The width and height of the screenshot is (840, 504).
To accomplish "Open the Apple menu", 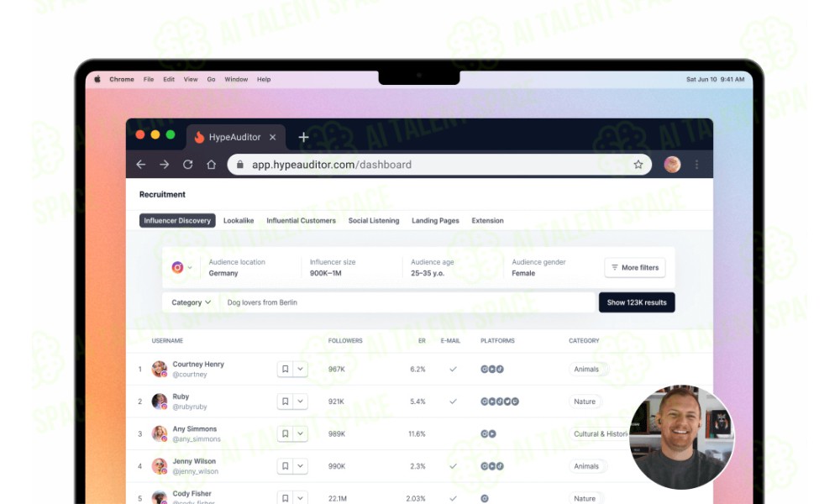I will point(97,79).
